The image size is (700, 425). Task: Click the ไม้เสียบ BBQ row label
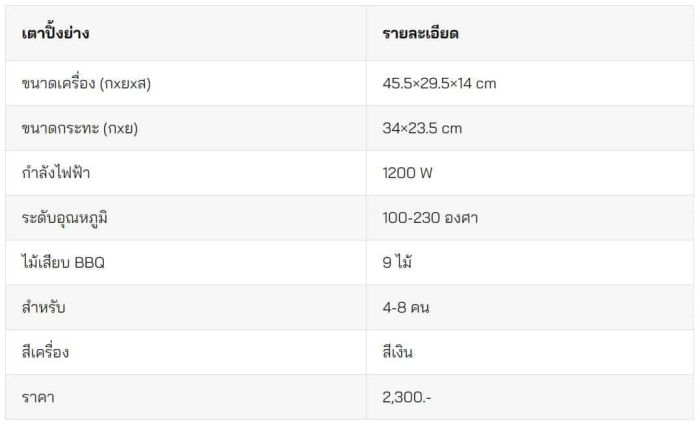(63, 262)
